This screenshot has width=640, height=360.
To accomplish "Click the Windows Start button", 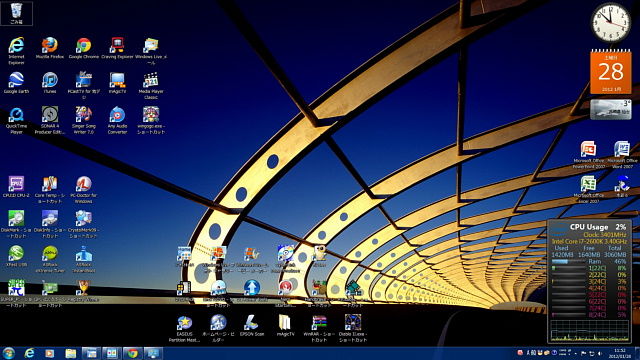I will (x=9, y=353).
